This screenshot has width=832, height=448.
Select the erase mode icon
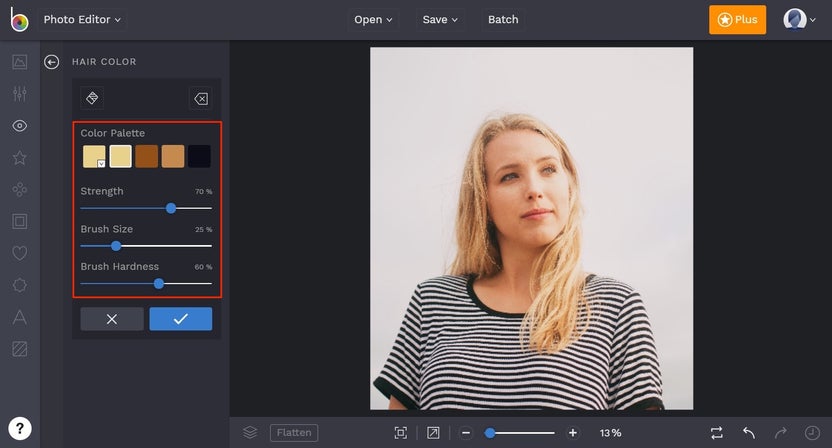201,98
